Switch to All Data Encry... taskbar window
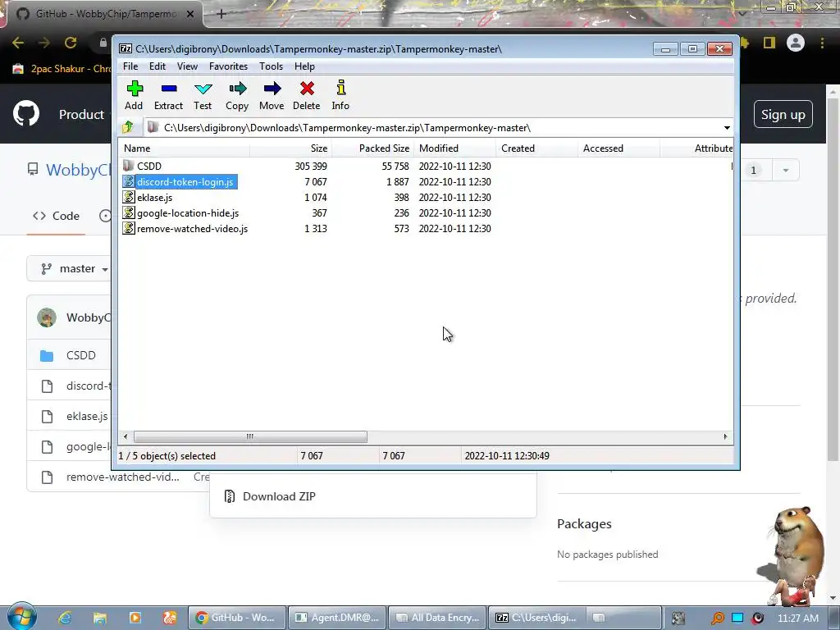This screenshot has height=630, width=840. click(x=437, y=618)
